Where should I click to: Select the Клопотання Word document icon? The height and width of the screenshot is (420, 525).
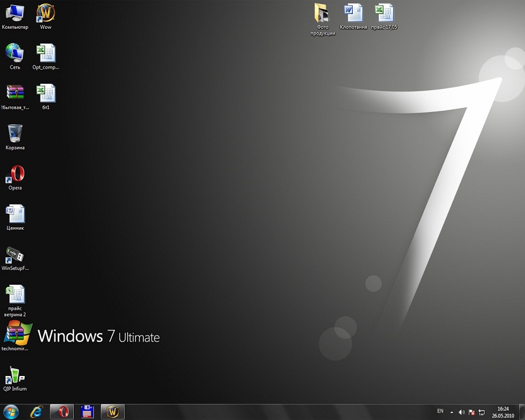tap(353, 17)
